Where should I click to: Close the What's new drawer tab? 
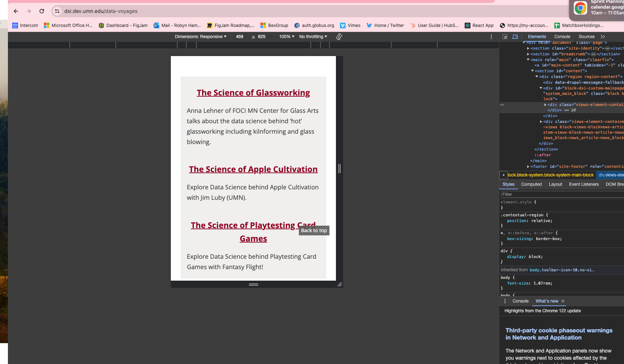tap(563, 301)
